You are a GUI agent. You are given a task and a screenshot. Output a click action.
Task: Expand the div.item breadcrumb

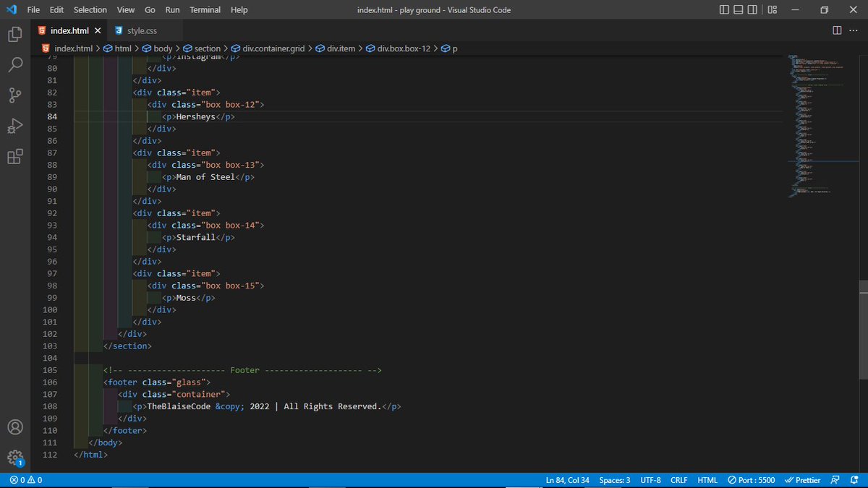tap(336, 48)
